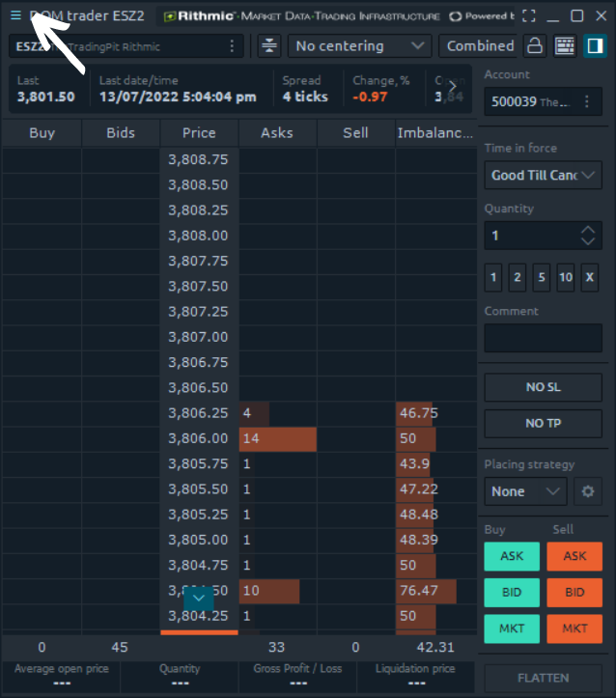Screen dimensions: 616x698
Task: Click the Comment input field
Action: (543, 338)
